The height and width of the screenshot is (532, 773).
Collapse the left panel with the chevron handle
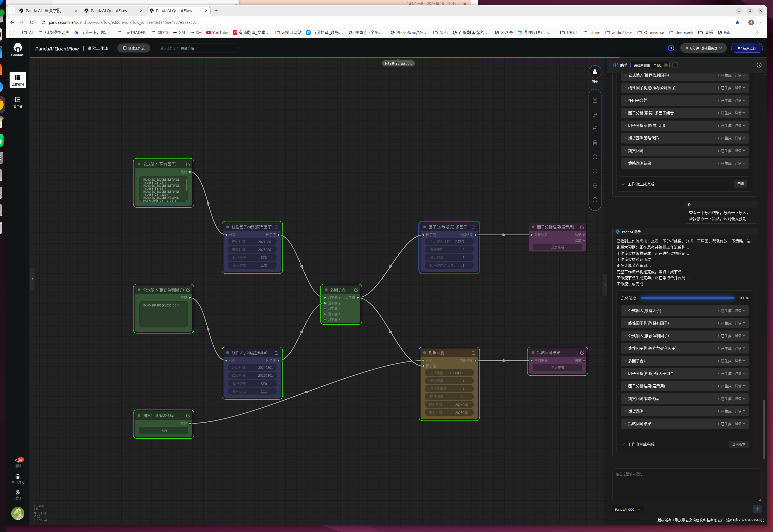click(32, 279)
